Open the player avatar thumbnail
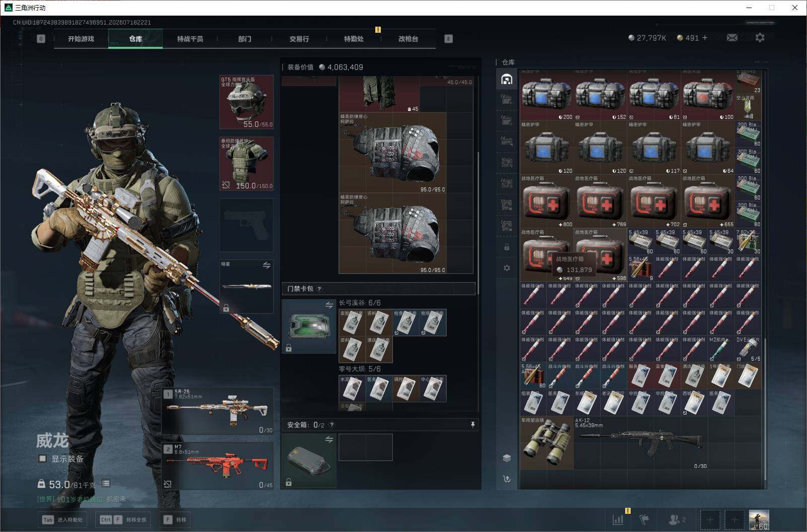This screenshot has height=532, width=807. 759,519
